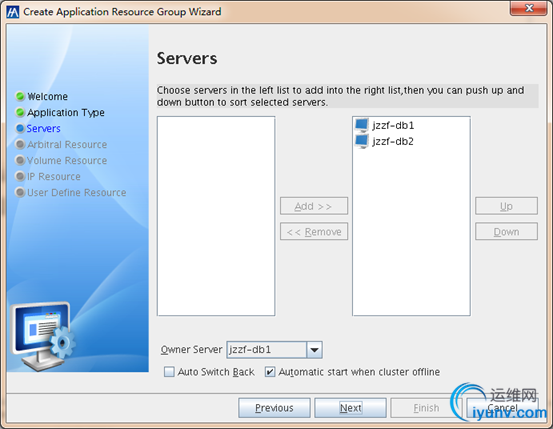The height and width of the screenshot is (429, 553).
Task: Select the User Define Resource step
Action: pos(77,192)
